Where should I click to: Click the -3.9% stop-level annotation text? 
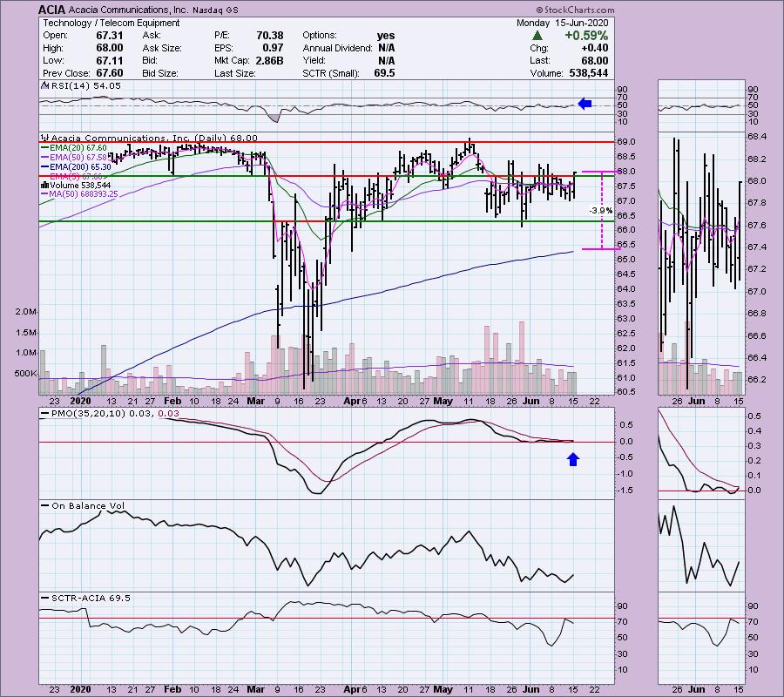point(601,211)
